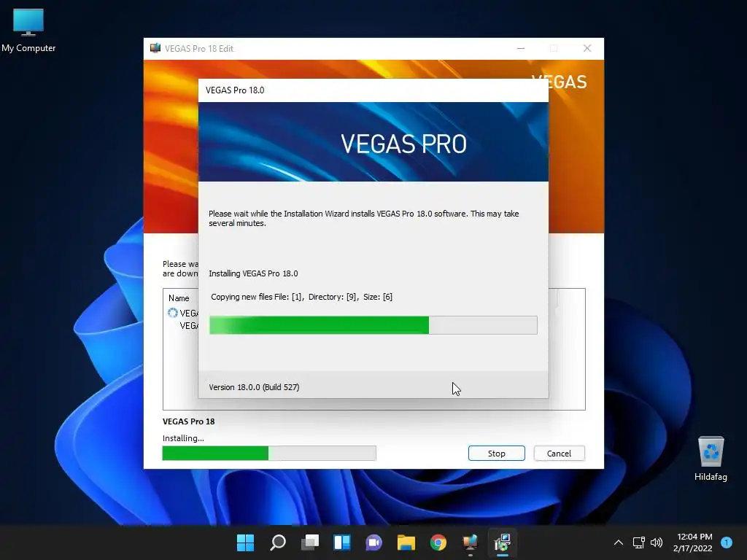Click the VEGAS PRO banner
This screenshot has height=560, width=747.
pyautogui.click(x=373, y=142)
